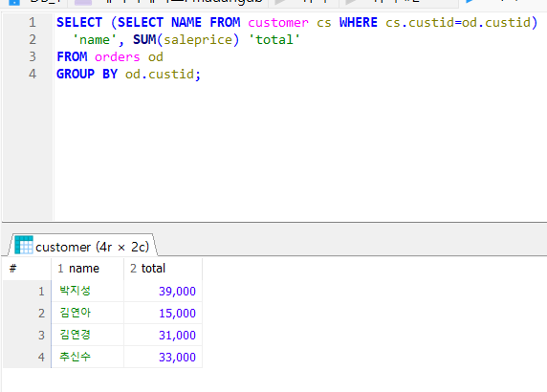
Task: Select the cell 박지성
Action: pos(87,291)
